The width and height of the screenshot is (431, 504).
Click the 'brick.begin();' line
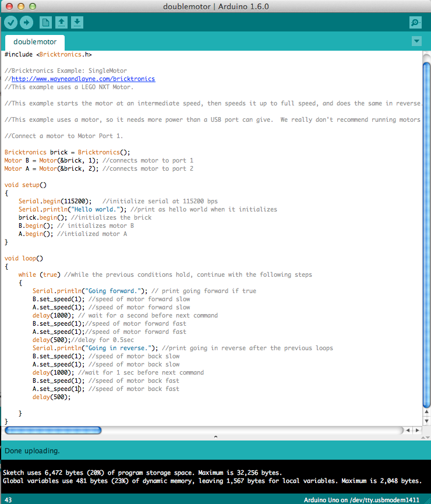click(85, 217)
